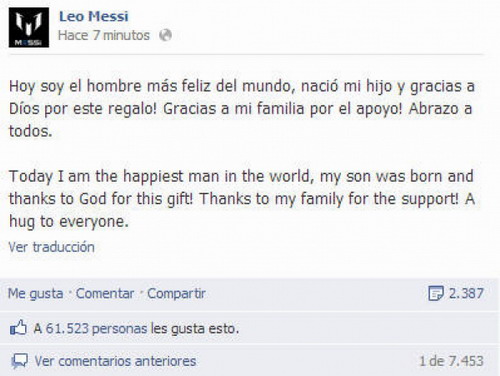Click the closing line 'hug to everyone.'

pos(69,221)
